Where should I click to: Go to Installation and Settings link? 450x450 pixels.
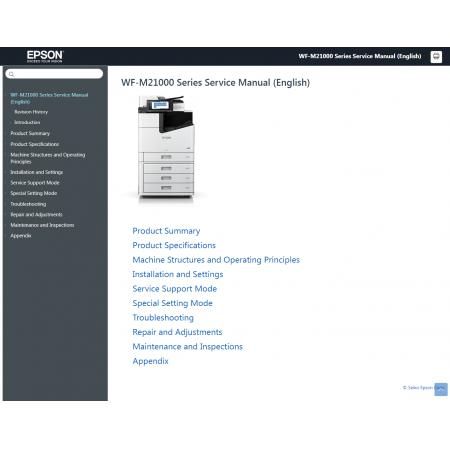pyautogui.click(x=178, y=274)
